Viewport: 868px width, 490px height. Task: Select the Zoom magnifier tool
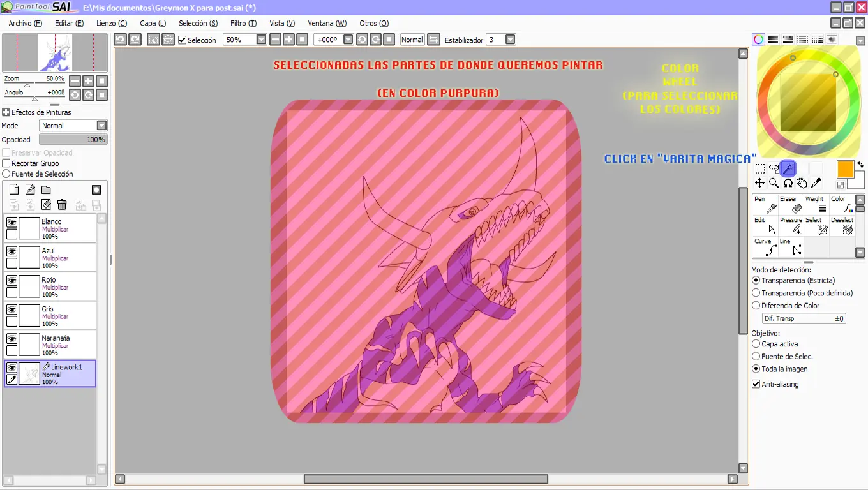coord(774,183)
